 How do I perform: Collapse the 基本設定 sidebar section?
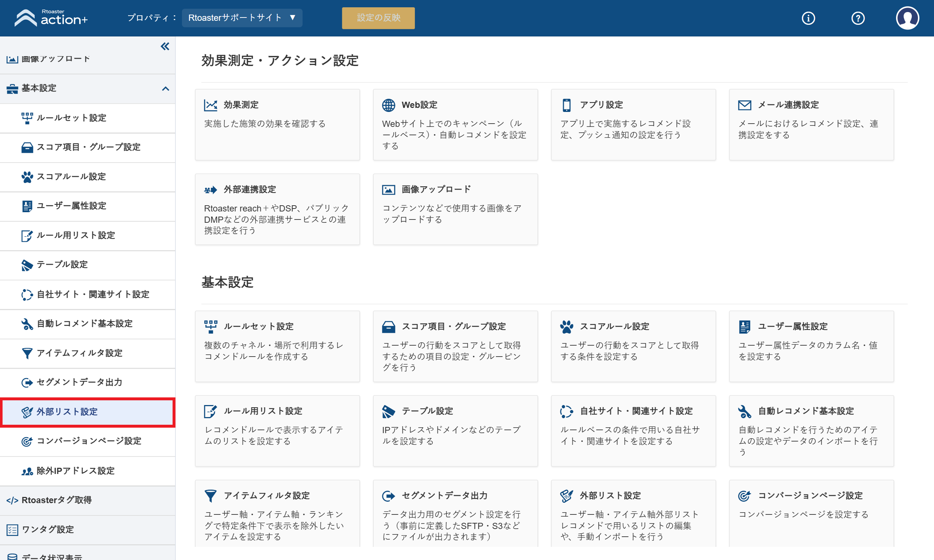pos(165,89)
